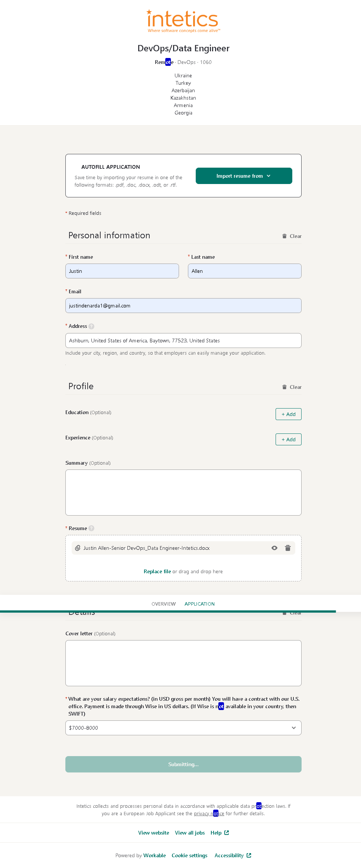This screenshot has width=361, height=868.
Task: Open the privacy notice link
Action: coord(209,813)
